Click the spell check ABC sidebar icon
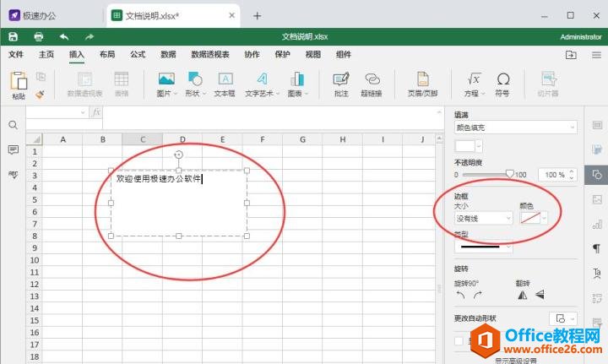This screenshot has width=608, height=364. tap(14, 175)
